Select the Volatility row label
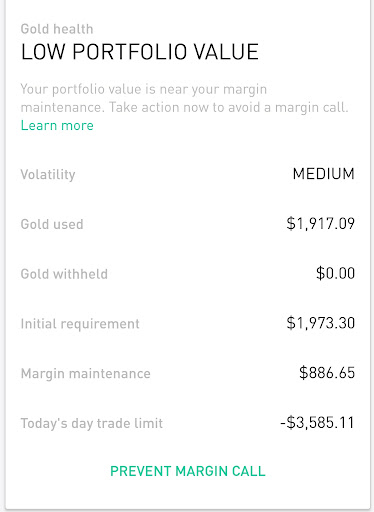Viewport: 374px width, 512px height. point(48,174)
